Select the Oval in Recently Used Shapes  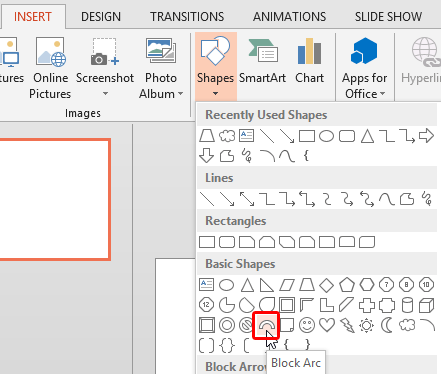[x=327, y=136]
